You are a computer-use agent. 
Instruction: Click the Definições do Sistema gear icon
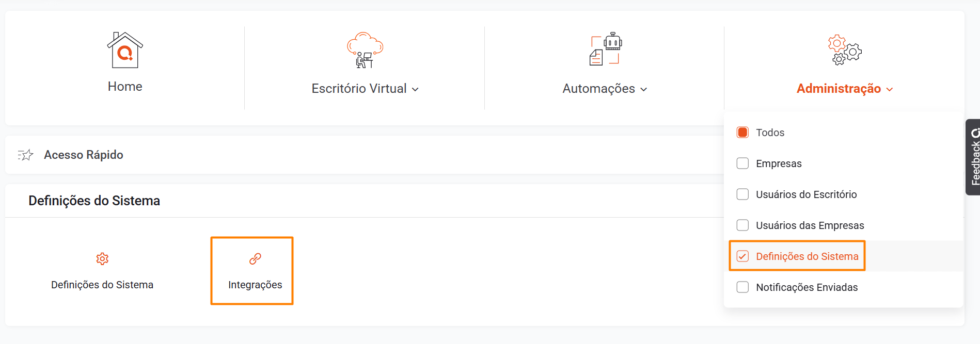coord(102,259)
